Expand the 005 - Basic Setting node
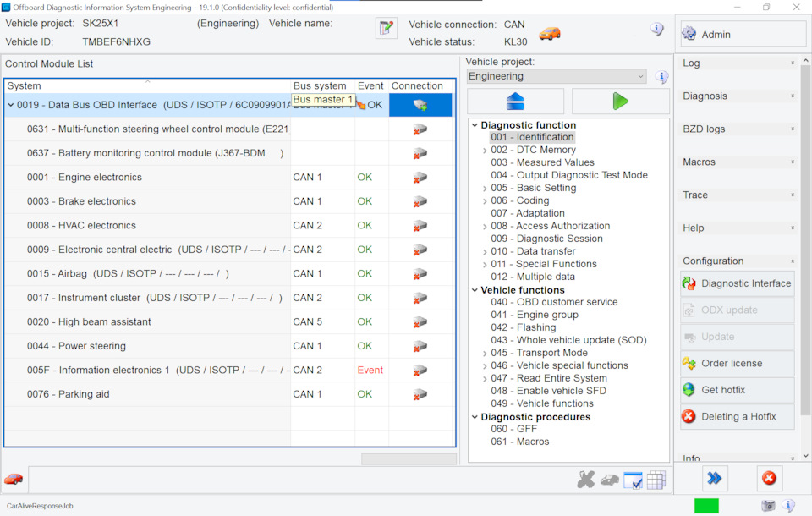Image resolution: width=812 pixels, height=516 pixels. 485,188
